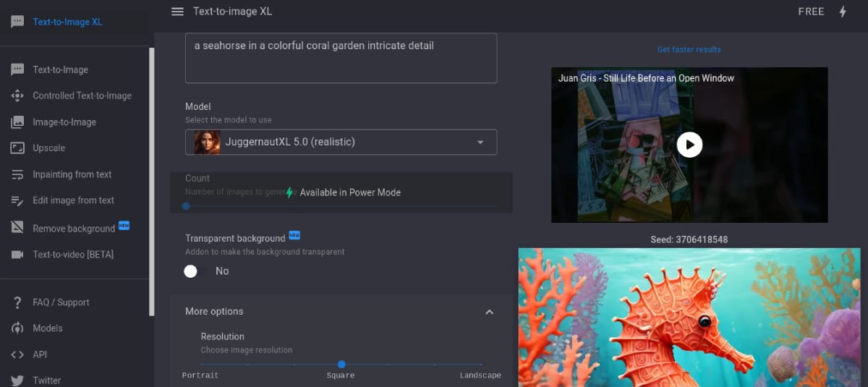The image size is (868, 387).
Task: Open Text-to-Image XL menu item
Action: point(67,22)
